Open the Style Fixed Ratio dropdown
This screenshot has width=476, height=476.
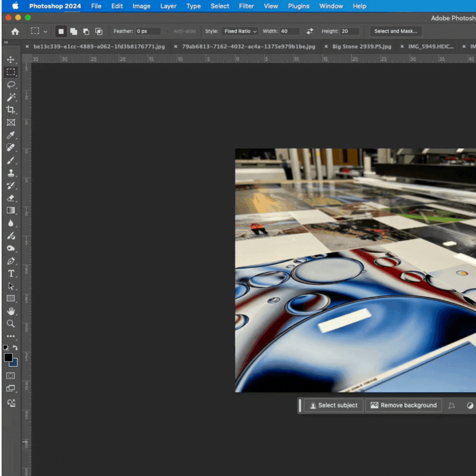pos(240,31)
